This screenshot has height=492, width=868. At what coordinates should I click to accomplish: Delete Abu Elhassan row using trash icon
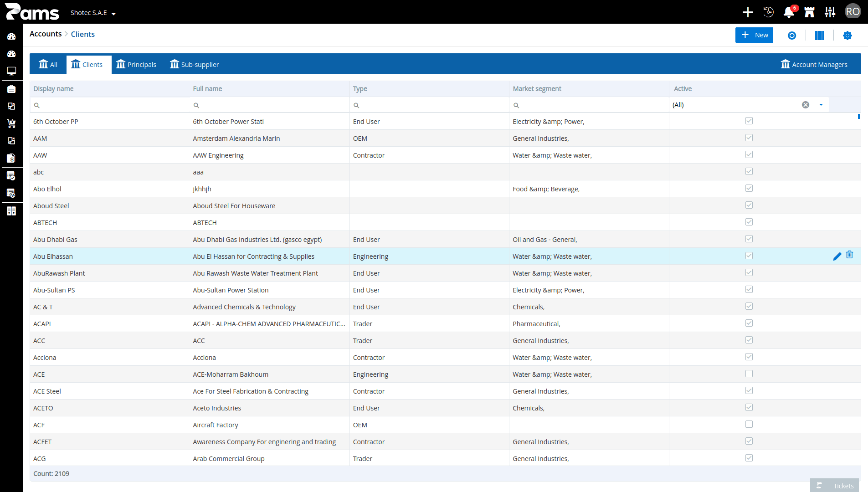tap(849, 255)
